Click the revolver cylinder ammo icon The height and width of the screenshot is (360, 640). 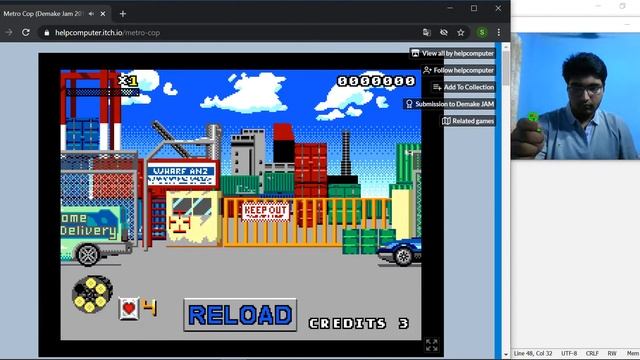[92, 294]
